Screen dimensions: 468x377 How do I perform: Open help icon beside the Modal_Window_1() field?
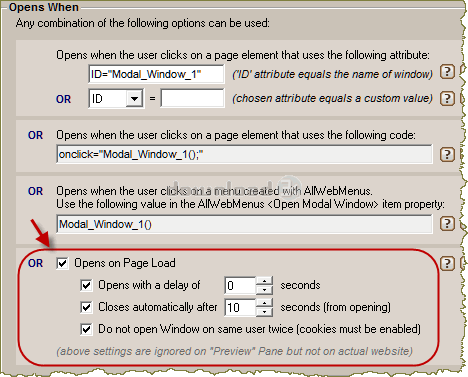pos(447,224)
